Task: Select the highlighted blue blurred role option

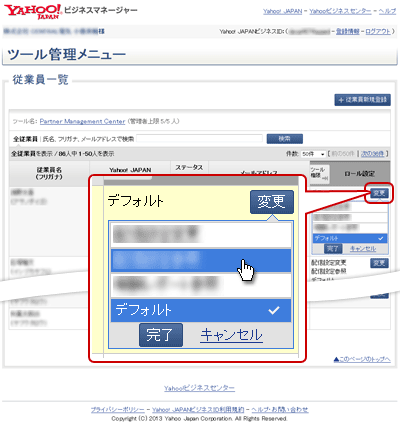Action: pyautogui.click(x=201, y=260)
